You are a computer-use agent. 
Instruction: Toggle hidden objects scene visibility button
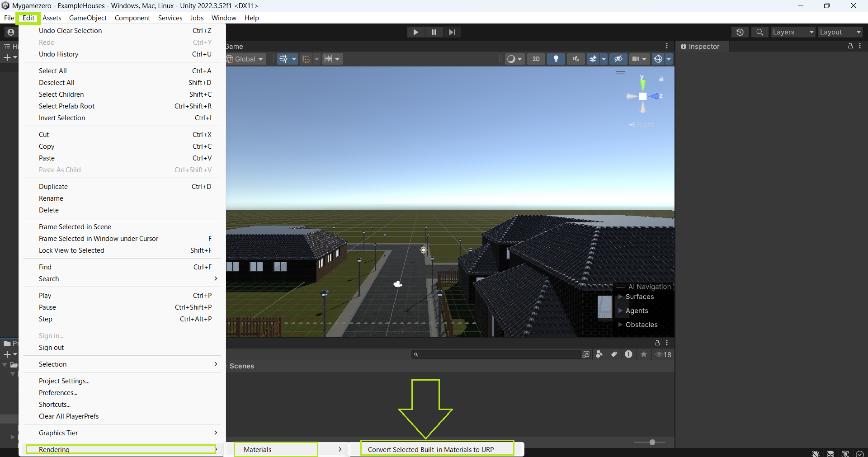[x=618, y=59]
